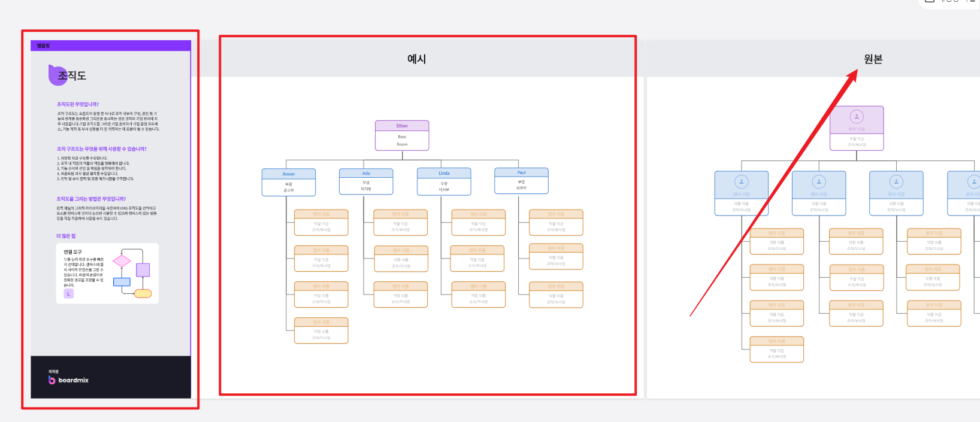Select the purple square in the connector illustration
The image size is (980, 422).
click(x=143, y=270)
